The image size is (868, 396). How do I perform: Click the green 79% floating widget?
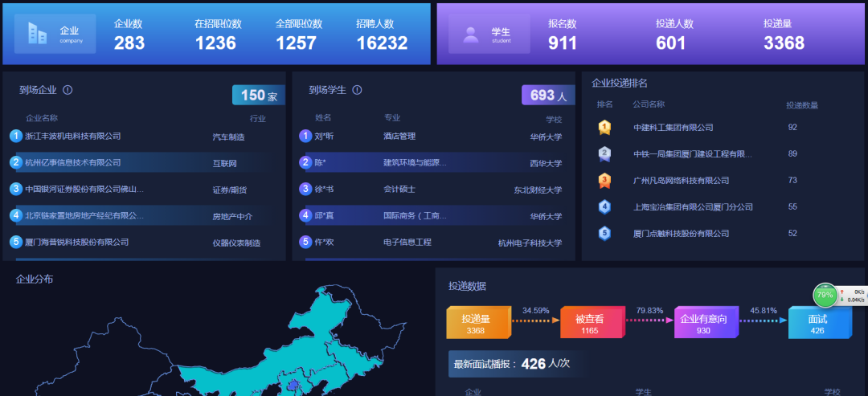tap(825, 295)
